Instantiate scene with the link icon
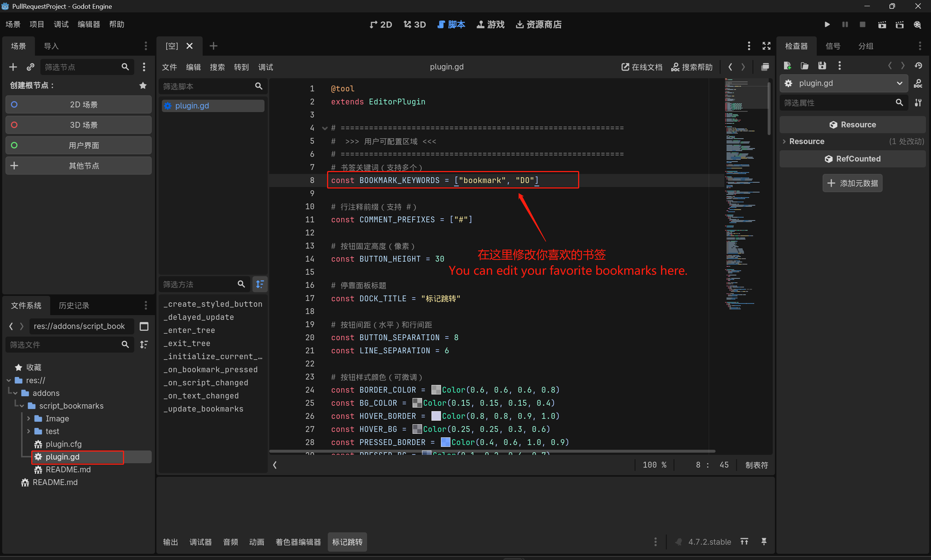 [x=31, y=67]
